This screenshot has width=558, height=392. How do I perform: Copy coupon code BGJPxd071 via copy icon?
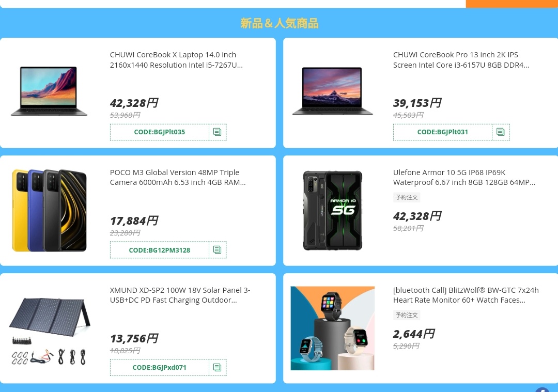[218, 367]
